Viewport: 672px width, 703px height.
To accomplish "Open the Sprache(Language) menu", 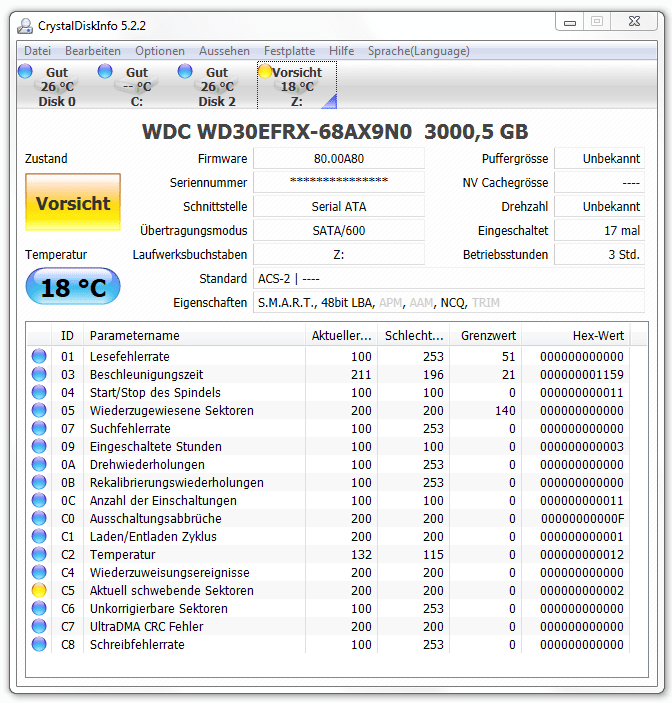I will [x=419, y=51].
